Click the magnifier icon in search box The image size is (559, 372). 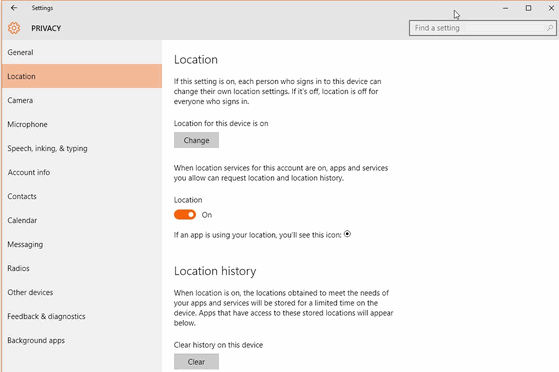pyautogui.click(x=550, y=28)
